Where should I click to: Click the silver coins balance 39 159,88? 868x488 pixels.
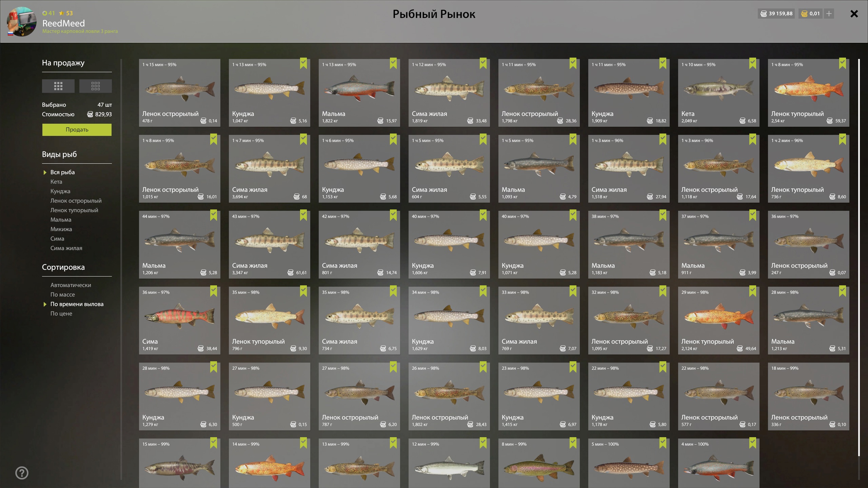click(776, 14)
